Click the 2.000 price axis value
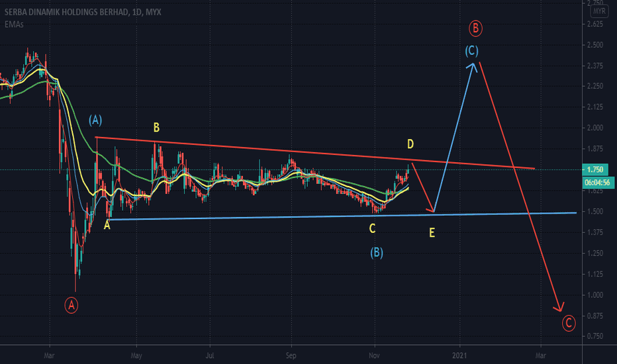617x364 pixels. click(x=594, y=128)
